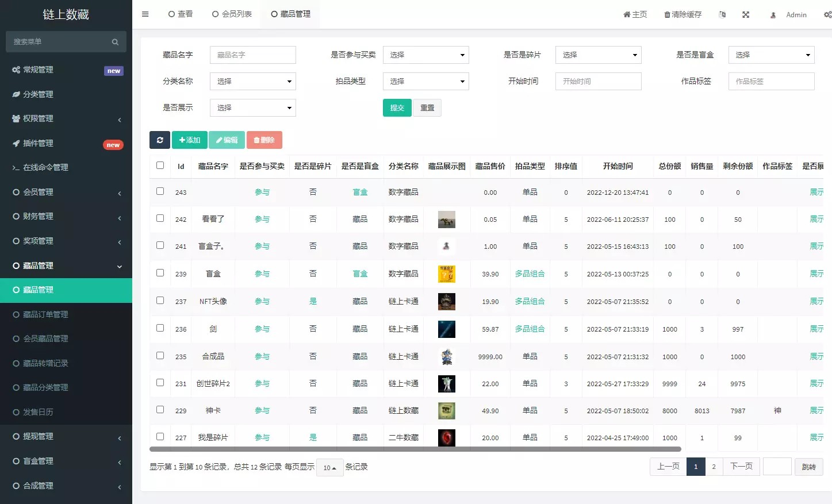This screenshot has height=504, width=832.
Task: Switch to the 会员列表 tab
Action: [232, 14]
